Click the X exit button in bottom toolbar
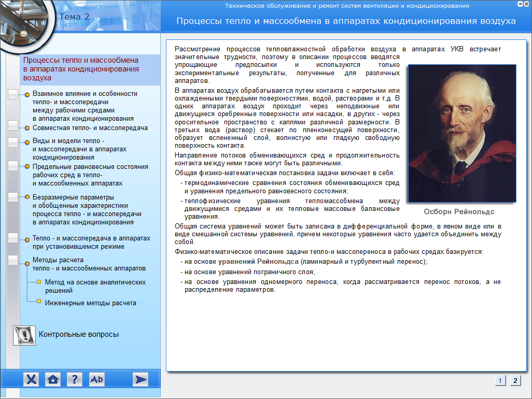This screenshot has height=399, width=532. tap(31, 379)
